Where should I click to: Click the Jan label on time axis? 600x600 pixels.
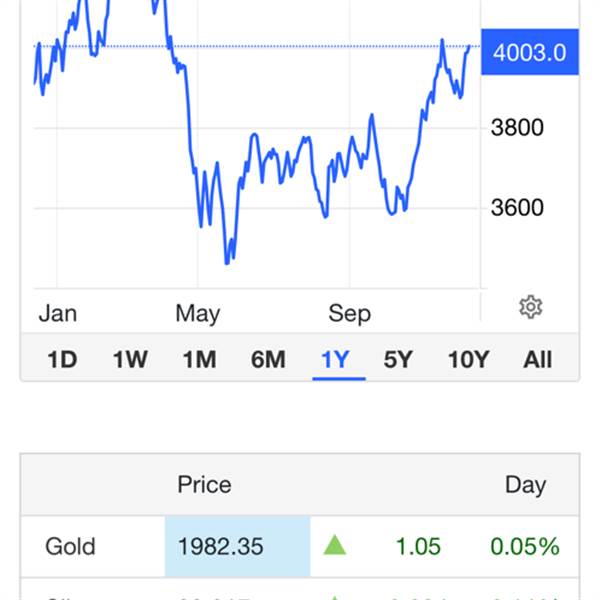pos(58,313)
